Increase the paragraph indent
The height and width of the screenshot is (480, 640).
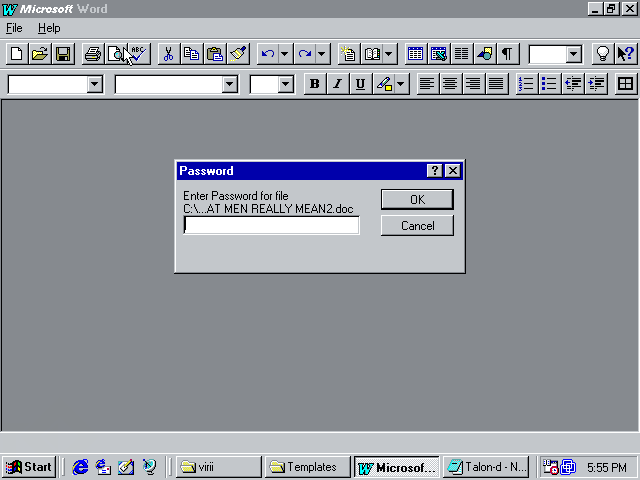point(596,84)
